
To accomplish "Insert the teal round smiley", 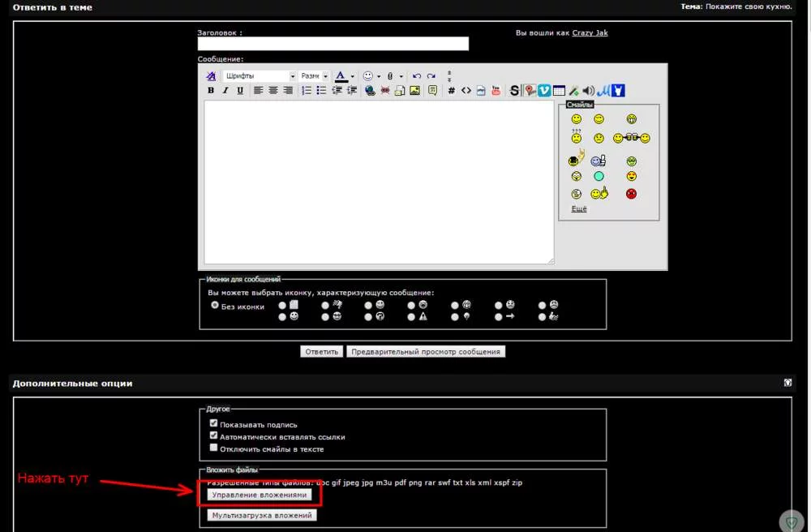I will (x=599, y=176).
